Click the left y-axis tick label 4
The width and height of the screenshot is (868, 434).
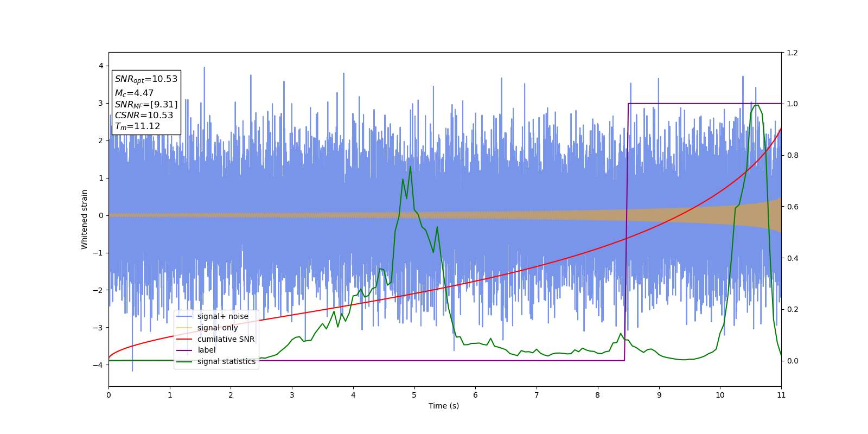(x=101, y=66)
